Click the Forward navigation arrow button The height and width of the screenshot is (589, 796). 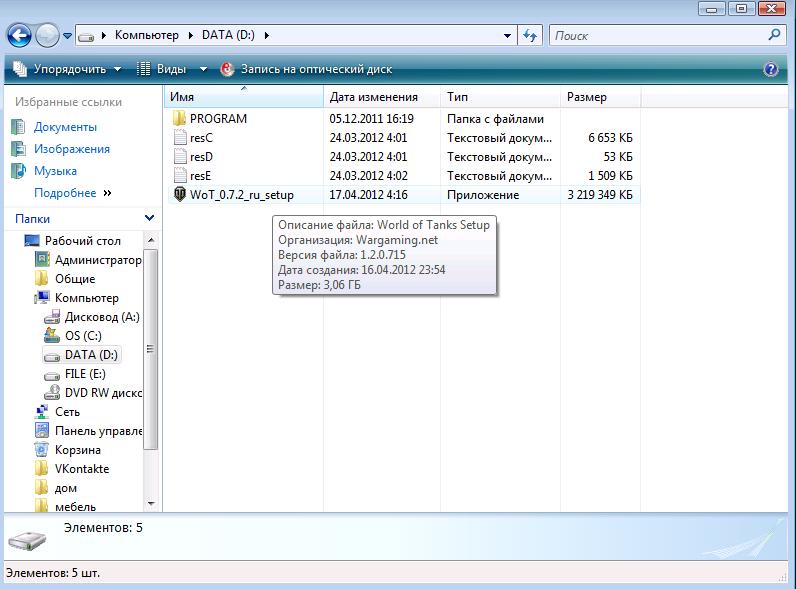(x=47, y=36)
